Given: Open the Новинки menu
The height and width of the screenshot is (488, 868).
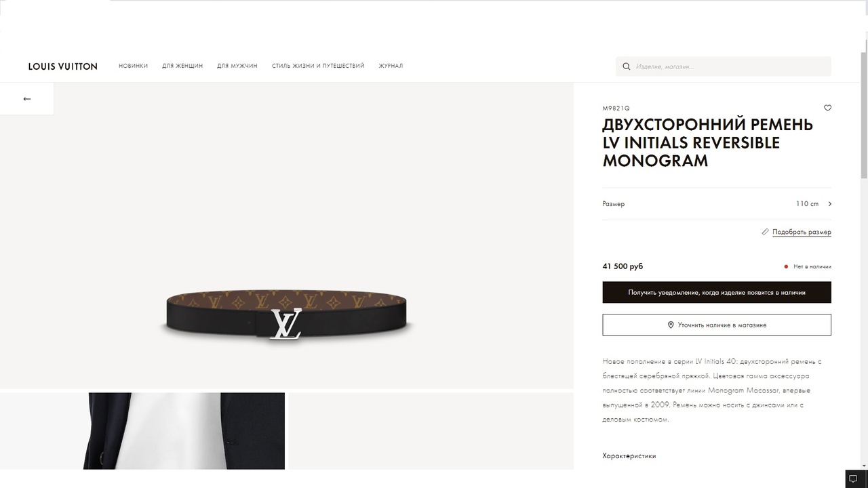Looking at the screenshot, I should tap(133, 66).
